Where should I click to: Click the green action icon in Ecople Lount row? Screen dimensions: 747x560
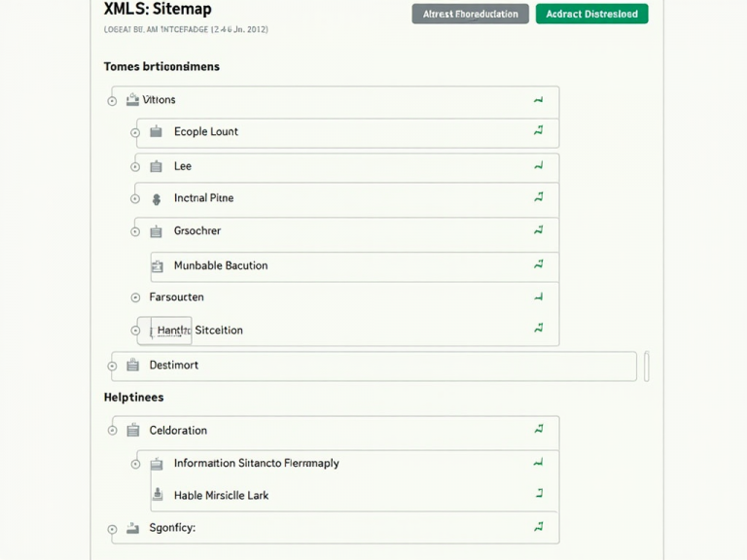[x=538, y=130]
